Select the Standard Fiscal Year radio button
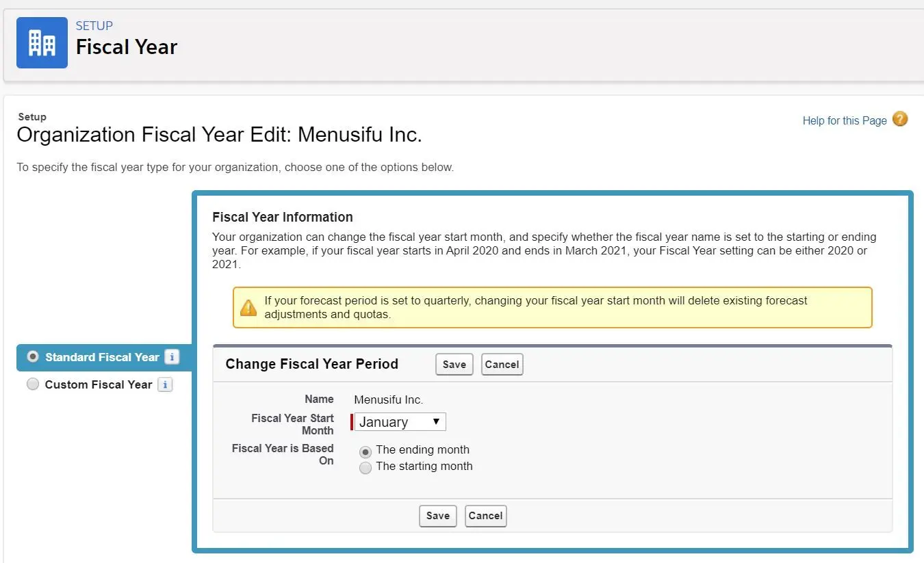The image size is (924, 563). coord(32,356)
